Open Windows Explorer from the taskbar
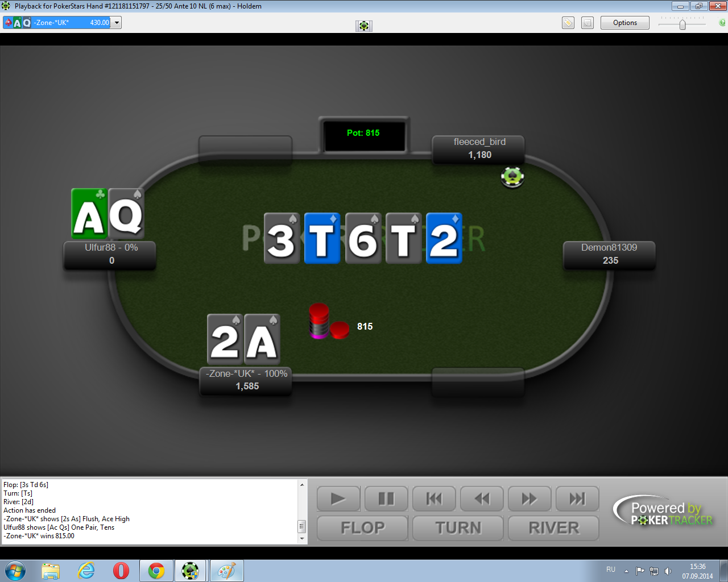Viewport: 728px width, 582px height. 51,571
